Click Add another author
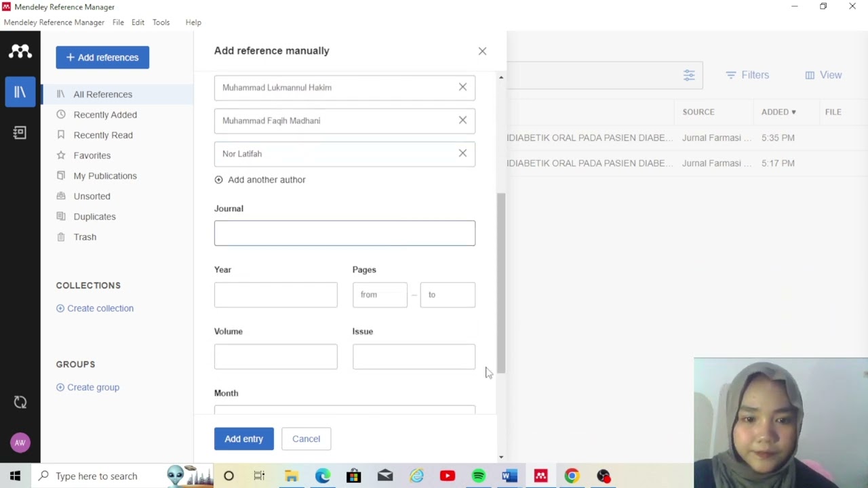The height and width of the screenshot is (488, 868). point(260,180)
